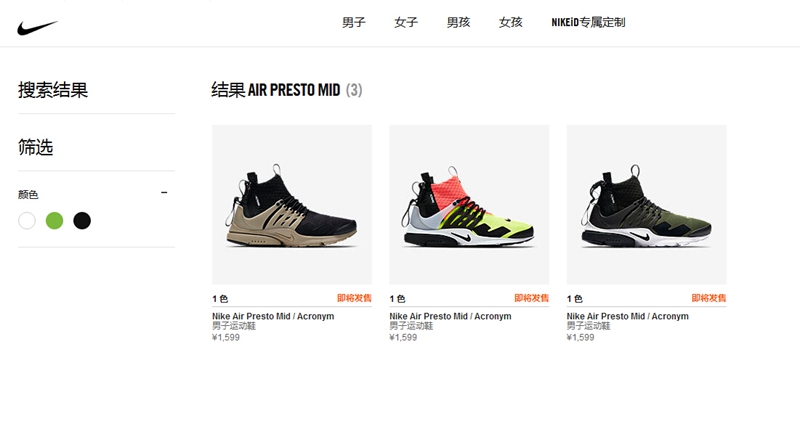Screen dimensions: 800x421
Task: Collapse the 颜色 filter section
Action: (164, 193)
